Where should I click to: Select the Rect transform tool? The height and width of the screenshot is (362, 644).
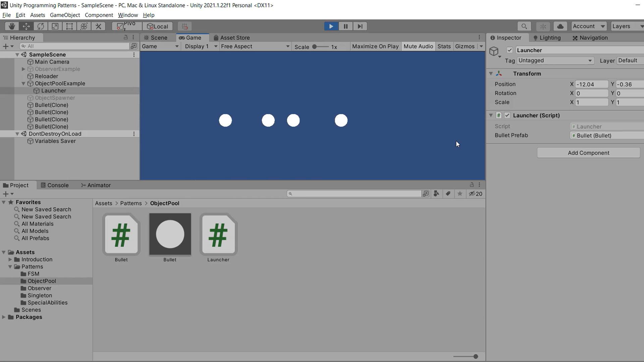[x=69, y=26]
